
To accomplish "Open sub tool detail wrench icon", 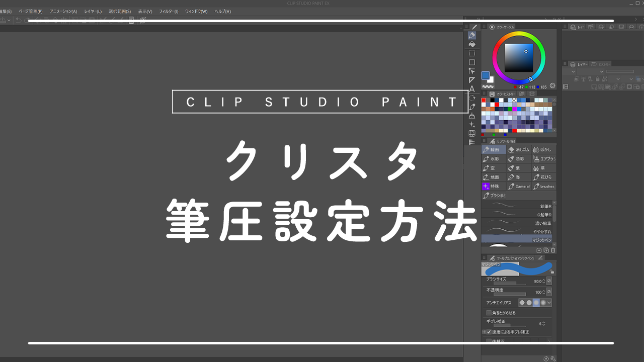I will tap(553, 358).
